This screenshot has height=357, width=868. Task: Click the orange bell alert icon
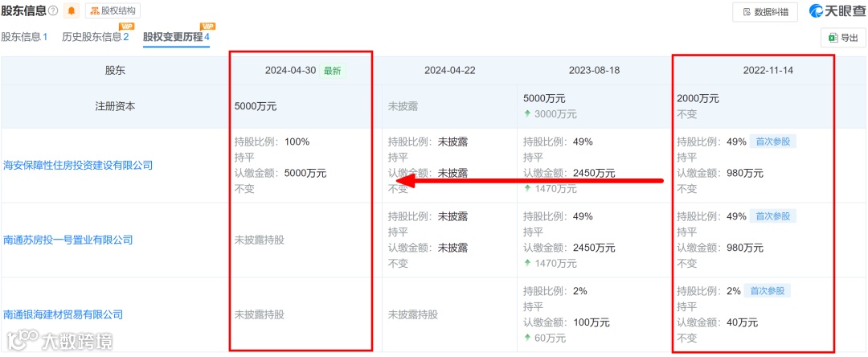(x=72, y=10)
